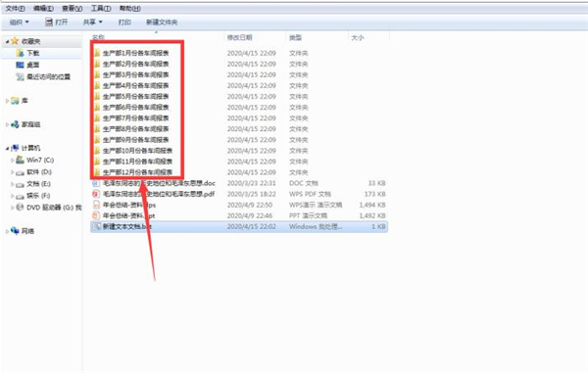Select the Win7 (C:) drive icon
Viewport: 588px width, 373px height.
pos(21,160)
